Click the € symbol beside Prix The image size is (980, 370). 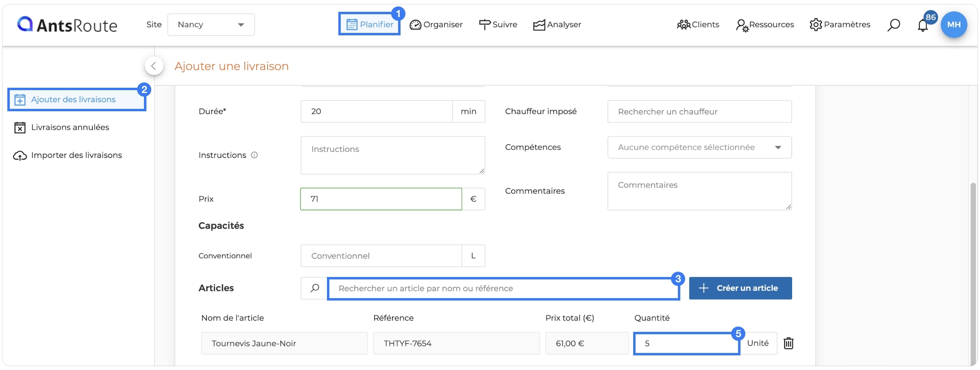pyautogui.click(x=473, y=199)
